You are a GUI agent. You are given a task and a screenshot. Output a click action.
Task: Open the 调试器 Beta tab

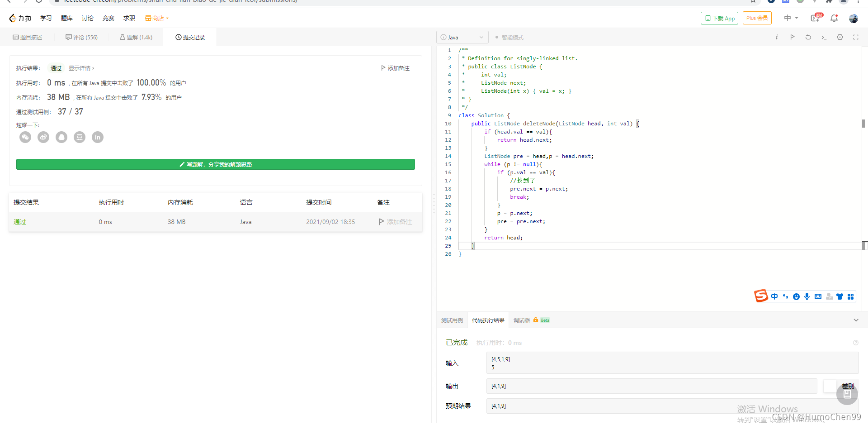[x=532, y=320]
